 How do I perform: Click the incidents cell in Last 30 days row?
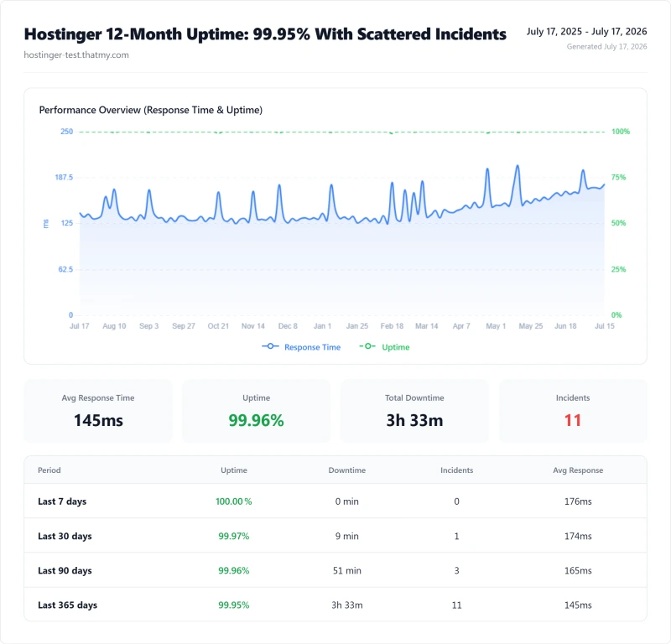(456, 536)
